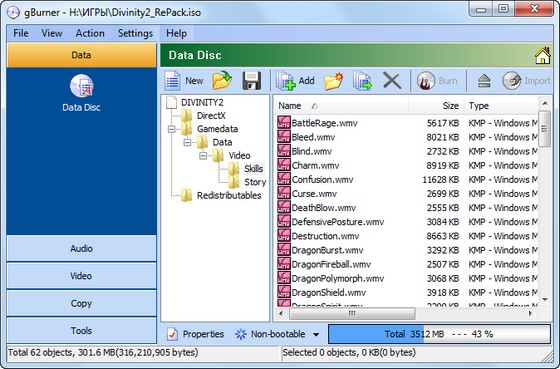Click the delete X toolbar icon

coord(392,81)
